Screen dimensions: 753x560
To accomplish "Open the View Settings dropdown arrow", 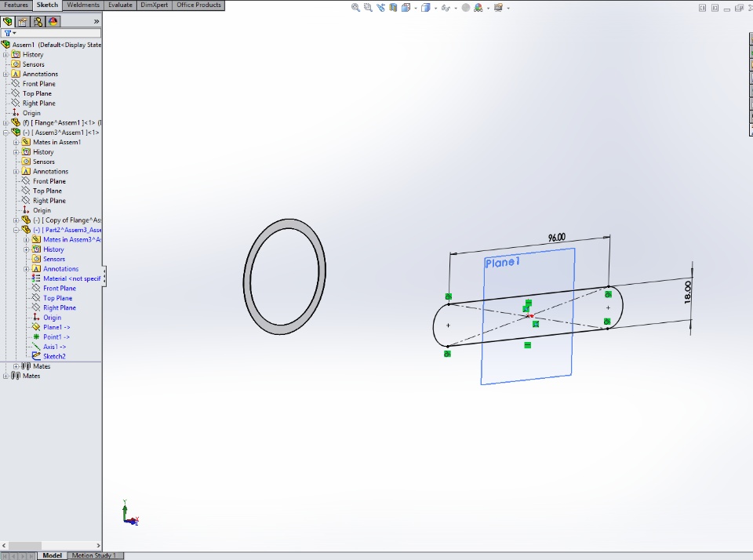I will point(508,8).
